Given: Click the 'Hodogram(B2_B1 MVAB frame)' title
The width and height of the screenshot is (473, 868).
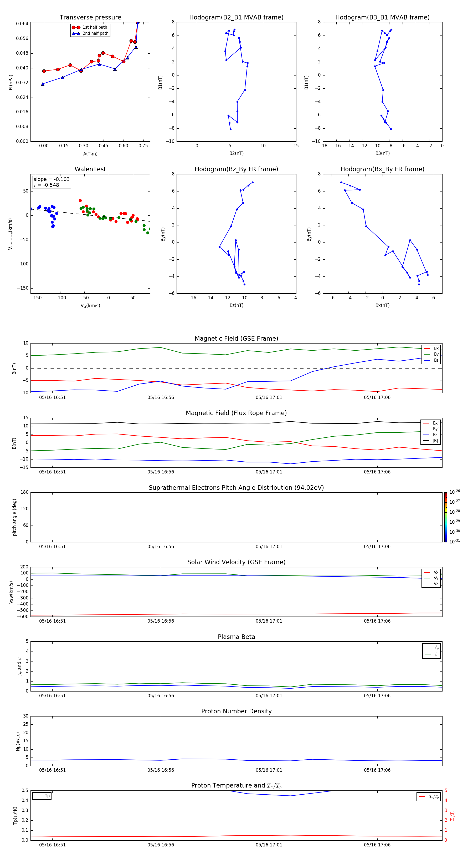Looking at the screenshot, I should tap(236, 18).
